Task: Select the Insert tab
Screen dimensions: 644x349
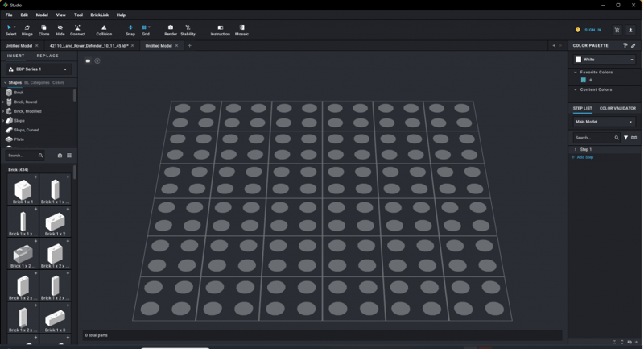Action: 15,56
